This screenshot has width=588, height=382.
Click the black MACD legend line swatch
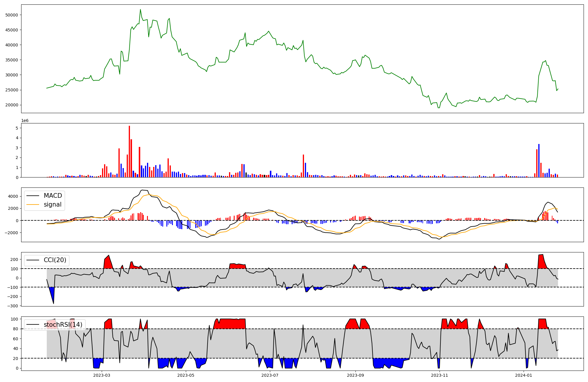tap(33, 196)
